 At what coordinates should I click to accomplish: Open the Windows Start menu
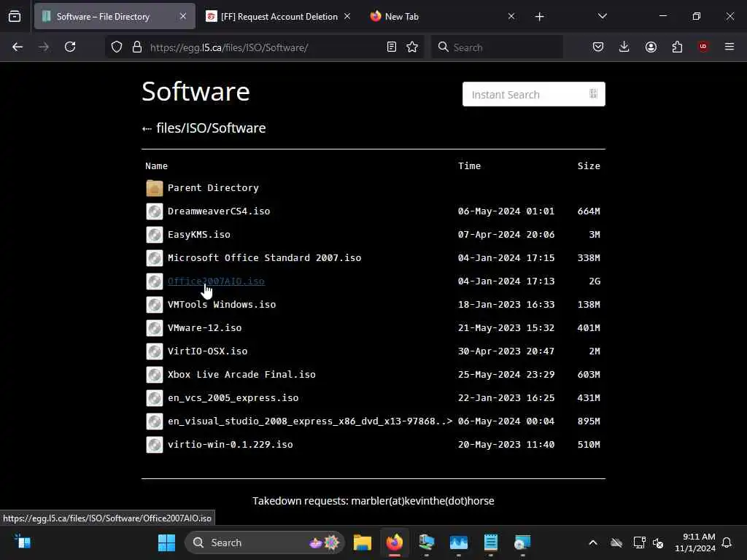pos(167,542)
